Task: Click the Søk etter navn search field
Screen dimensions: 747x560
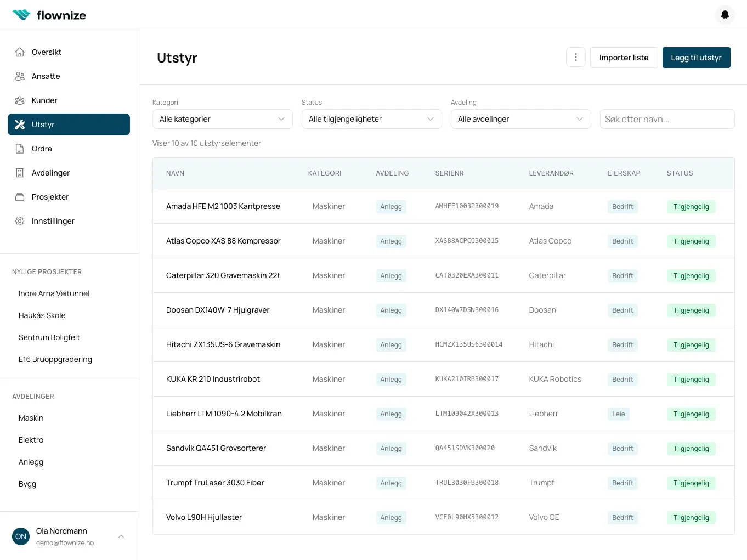Action: [667, 119]
